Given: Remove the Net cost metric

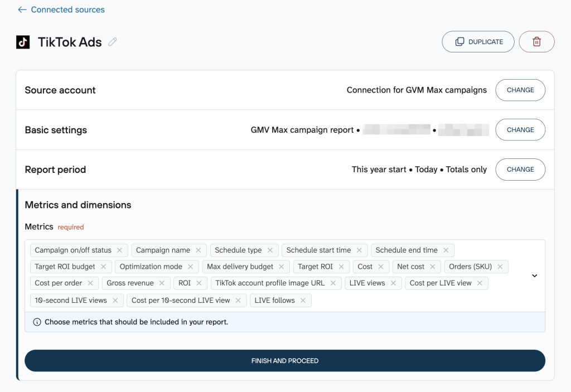Looking at the screenshot, I should click(x=432, y=267).
